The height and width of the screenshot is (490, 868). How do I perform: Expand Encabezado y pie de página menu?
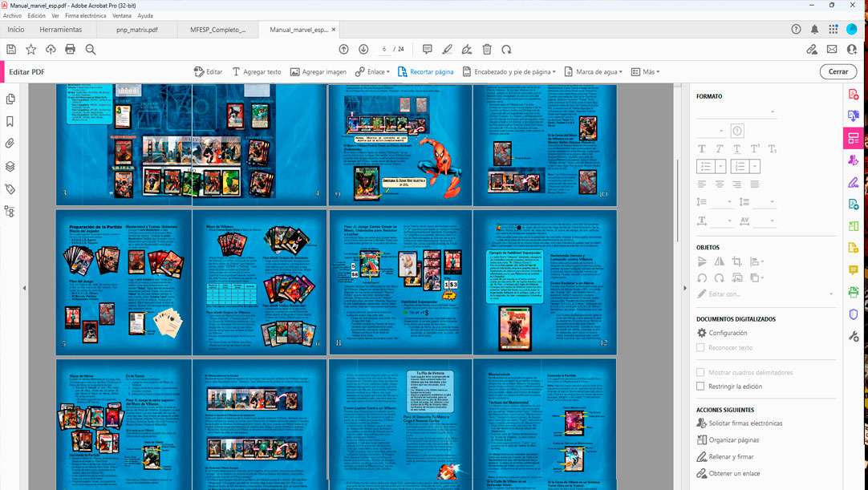pyautogui.click(x=509, y=71)
